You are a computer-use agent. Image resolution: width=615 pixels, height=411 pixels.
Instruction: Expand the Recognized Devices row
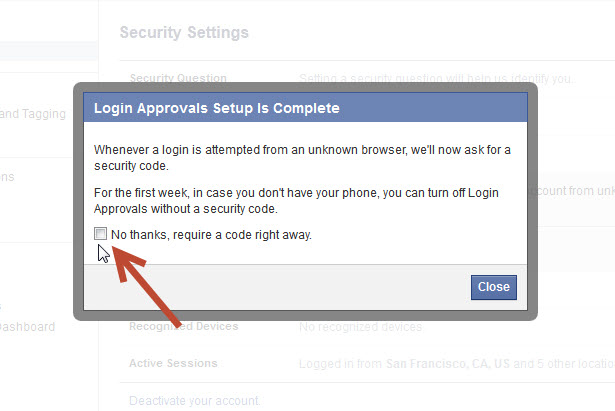pyautogui.click(x=184, y=327)
